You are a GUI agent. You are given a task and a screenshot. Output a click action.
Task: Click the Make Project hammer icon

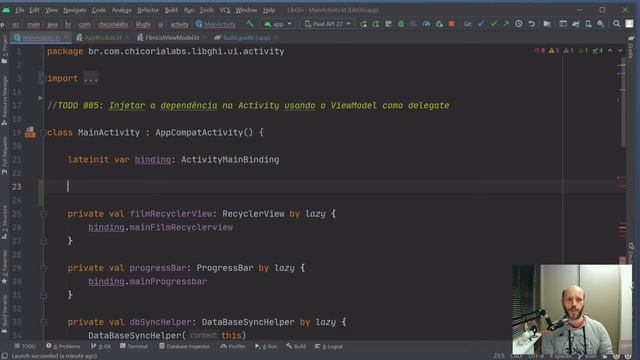click(250, 24)
